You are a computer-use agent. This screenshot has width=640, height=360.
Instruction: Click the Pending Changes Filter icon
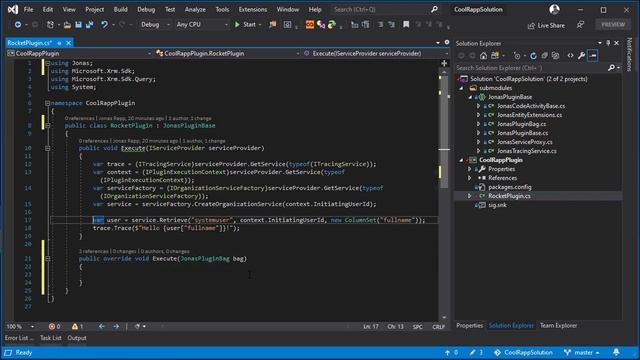[517, 56]
